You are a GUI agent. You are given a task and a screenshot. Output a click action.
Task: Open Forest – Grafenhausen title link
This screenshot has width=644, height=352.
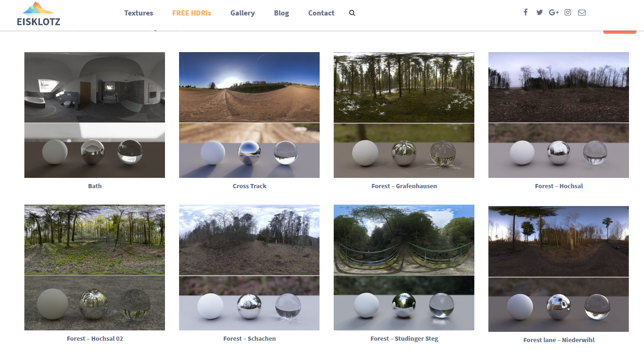[404, 186]
